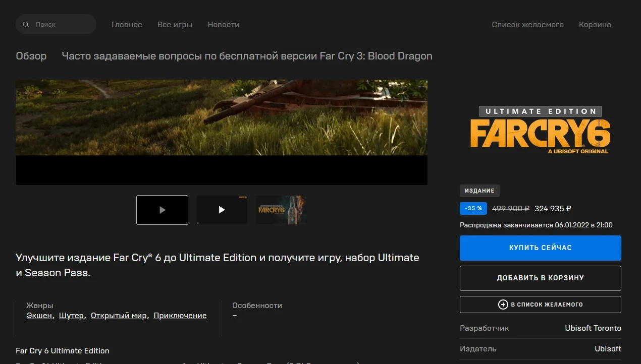Open the Приключение genre link
Screen dimensions: 641x364
click(180, 316)
